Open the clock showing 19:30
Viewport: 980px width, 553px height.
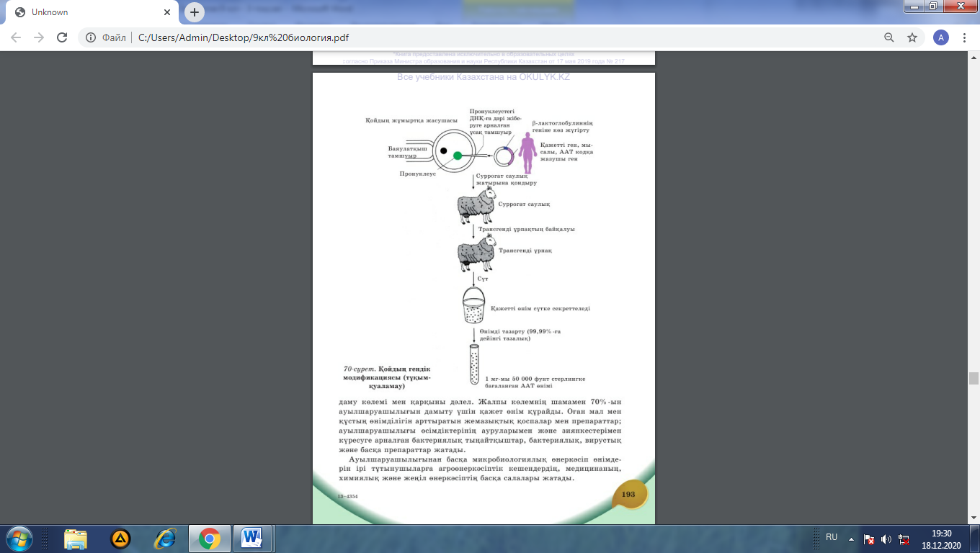[x=941, y=539]
